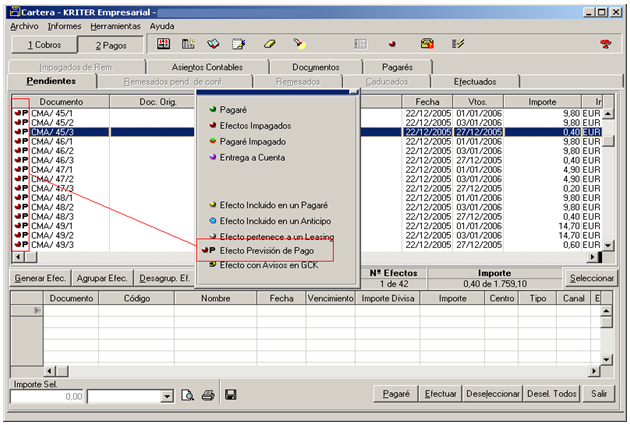Open the Efectuados tab
This screenshot has width=630, height=425.
coord(475,82)
